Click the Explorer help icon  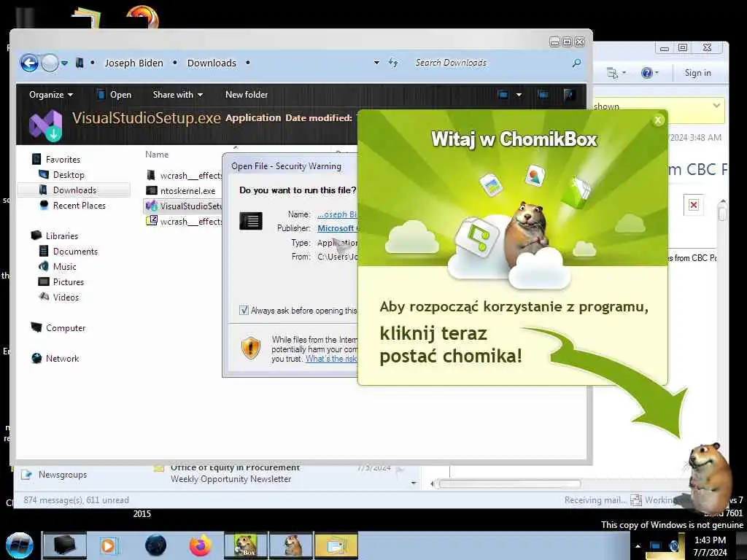pos(569,95)
